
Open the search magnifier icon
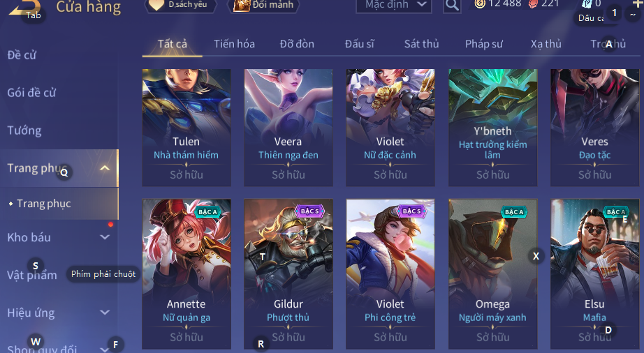coord(452,6)
